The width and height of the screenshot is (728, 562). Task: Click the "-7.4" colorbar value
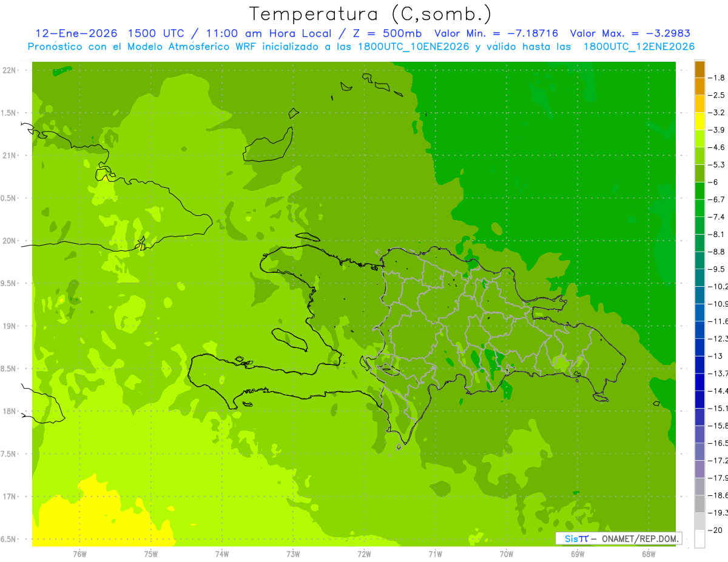click(718, 217)
